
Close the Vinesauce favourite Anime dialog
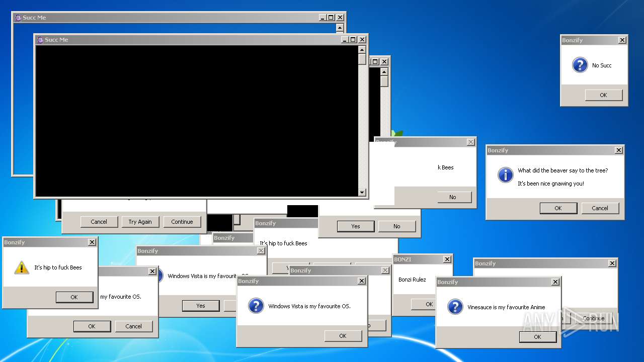(555, 282)
